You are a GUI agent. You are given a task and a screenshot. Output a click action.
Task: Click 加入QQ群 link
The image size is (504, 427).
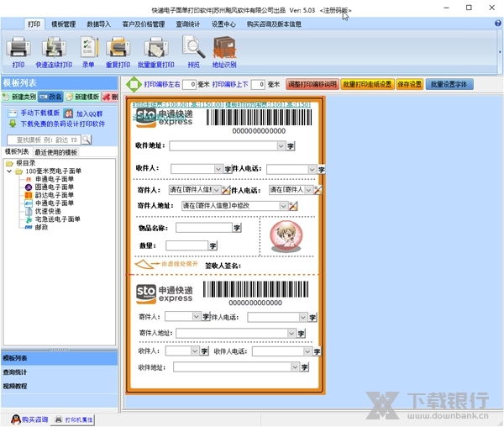[x=89, y=113]
